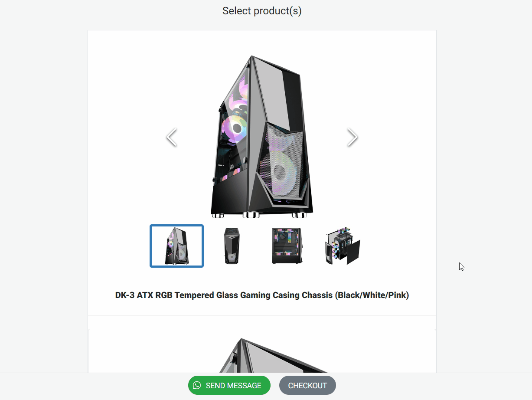Image resolution: width=532 pixels, height=400 pixels.
Task: Advance to next product image with right arrow
Action: pos(352,137)
